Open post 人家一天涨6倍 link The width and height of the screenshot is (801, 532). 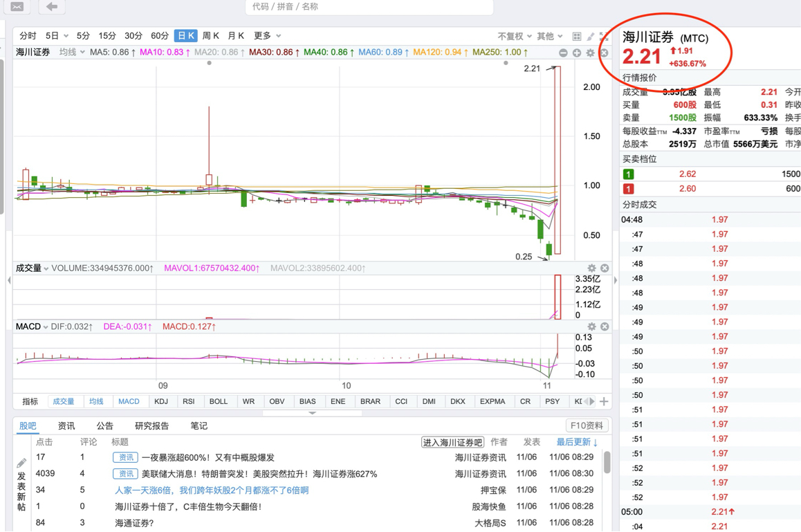[212, 490]
